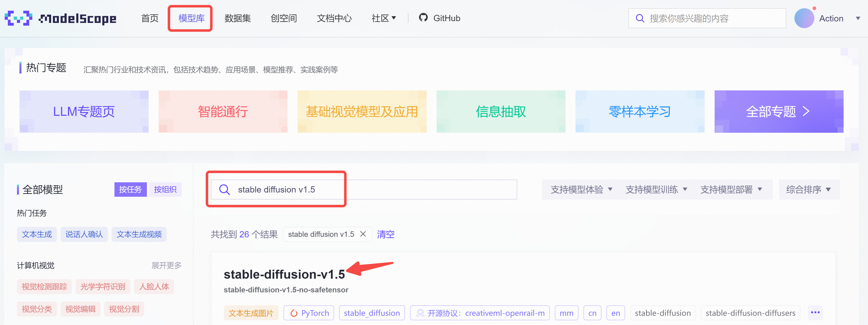Image resolution: width=868 pixels, height=325 pixels.
Task: Click the en language tag
Action: [616, 313]
